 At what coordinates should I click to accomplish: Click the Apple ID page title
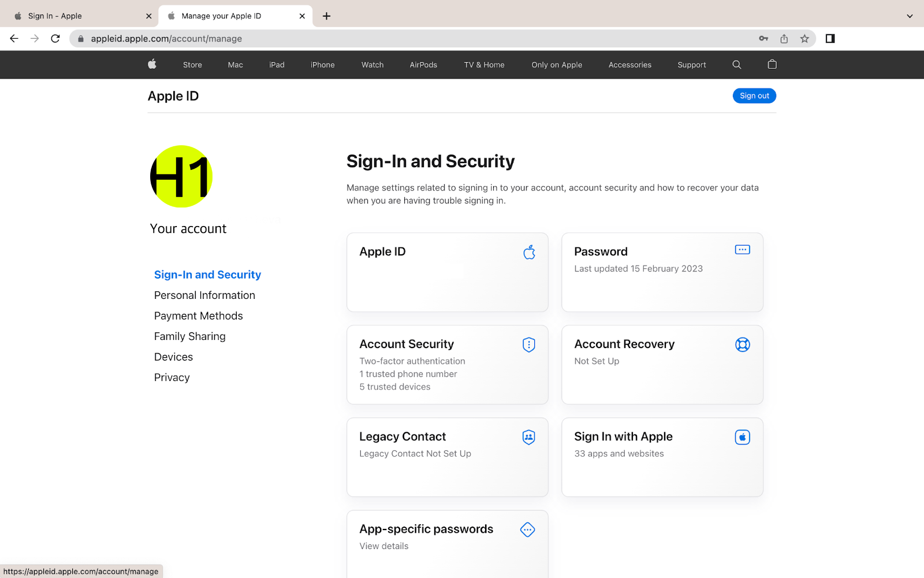click(x=173, y=96)
